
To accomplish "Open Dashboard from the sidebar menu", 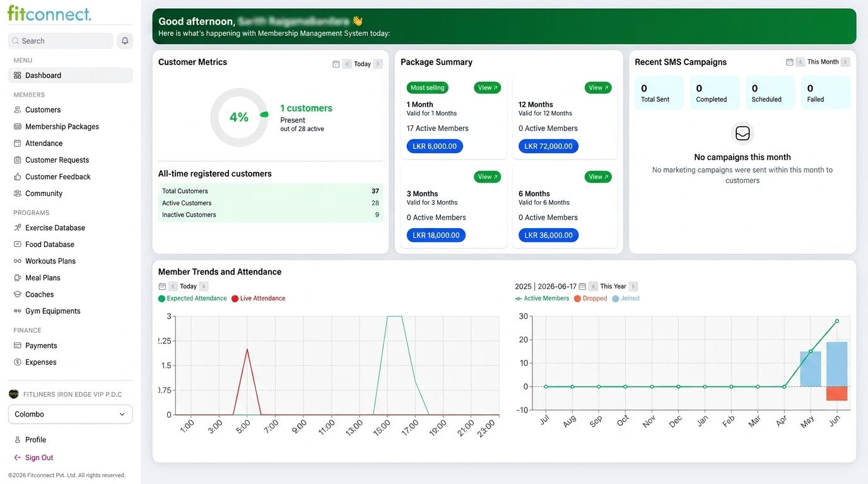I will [70, 76].
